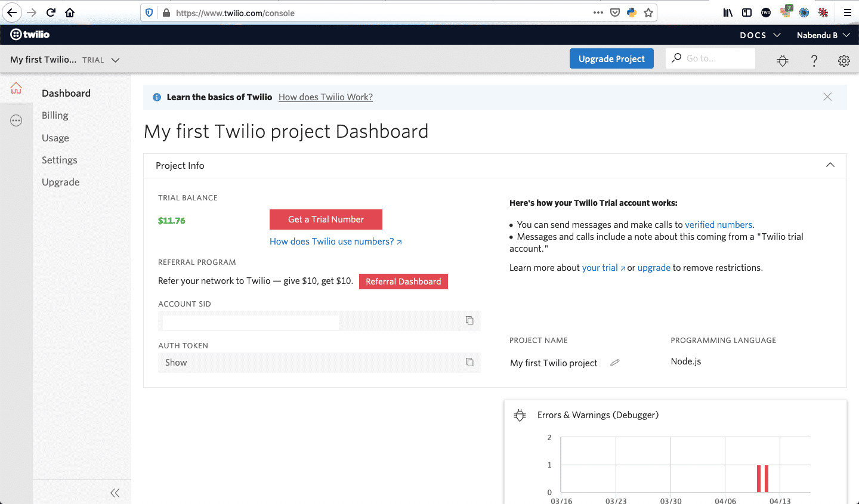859x504 pixels.
Task: Edit project name with pencil icon
Action: 615,362
